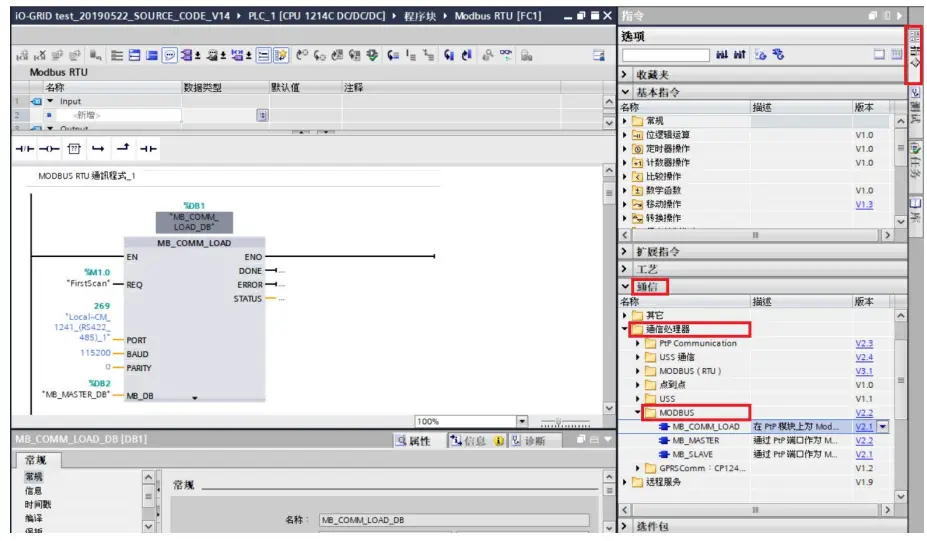Image resolution: width=927 pixels, height=541 pixels.
Task: Open the 100% zoom dropdown
Action: tap(522, 422)
